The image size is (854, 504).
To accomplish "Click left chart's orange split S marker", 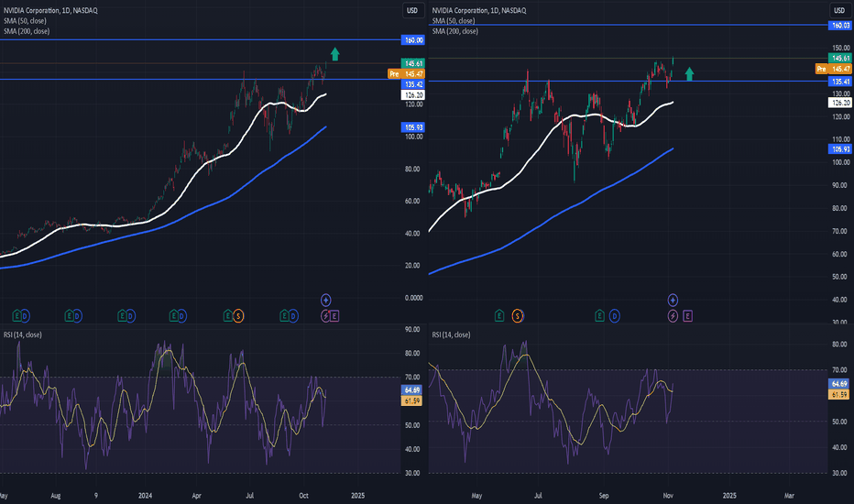I will (238, 316).
